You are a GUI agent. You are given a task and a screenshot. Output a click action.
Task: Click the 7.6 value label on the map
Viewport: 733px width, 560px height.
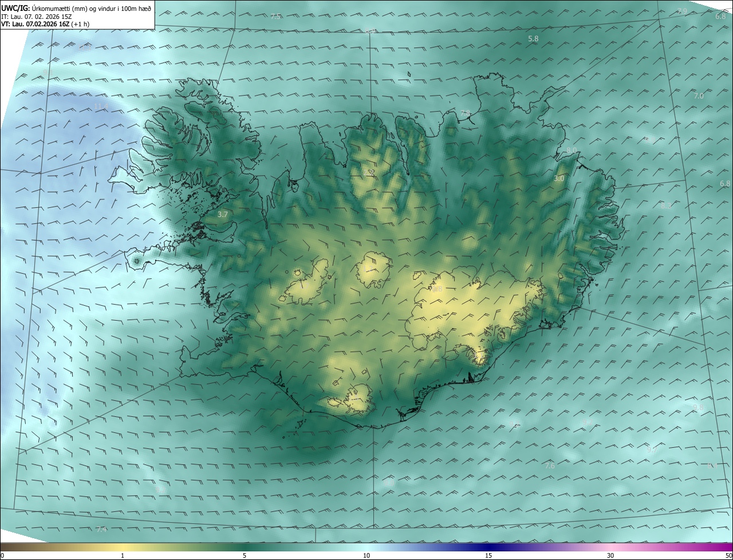(550, 466)
